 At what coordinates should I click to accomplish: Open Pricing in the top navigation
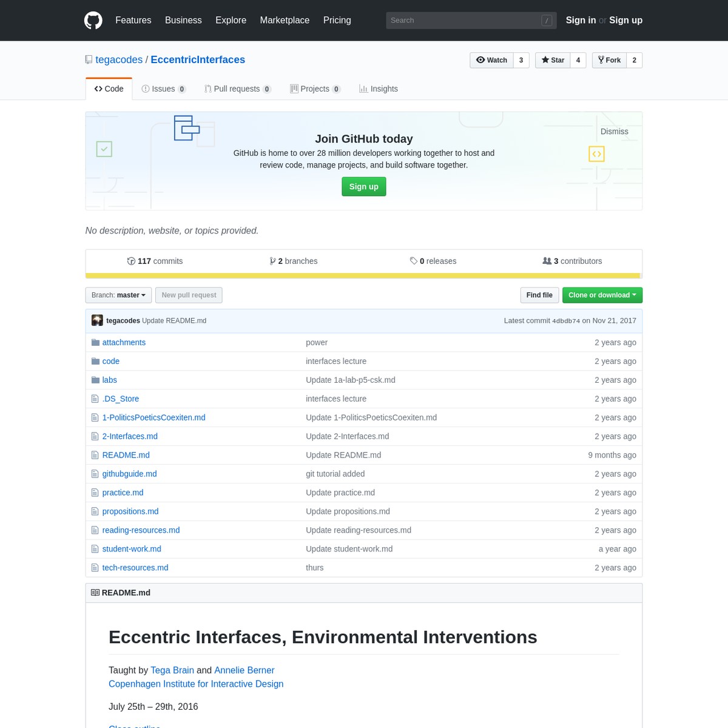pyautogui.click(x=337, y=20)
